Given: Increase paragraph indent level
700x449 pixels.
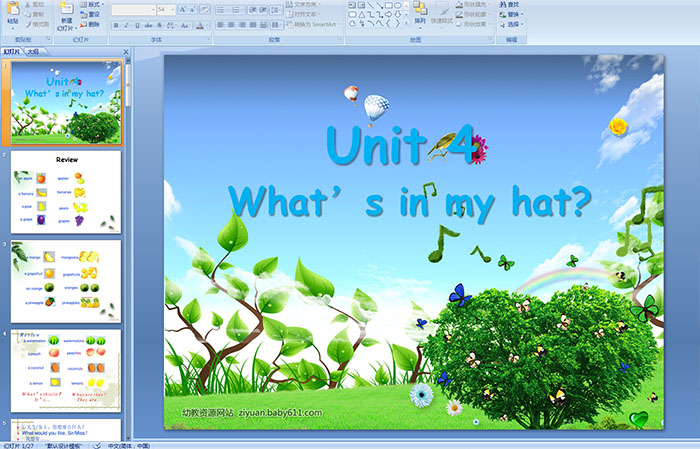Looking at the screenshot, I should pos(263,10).
